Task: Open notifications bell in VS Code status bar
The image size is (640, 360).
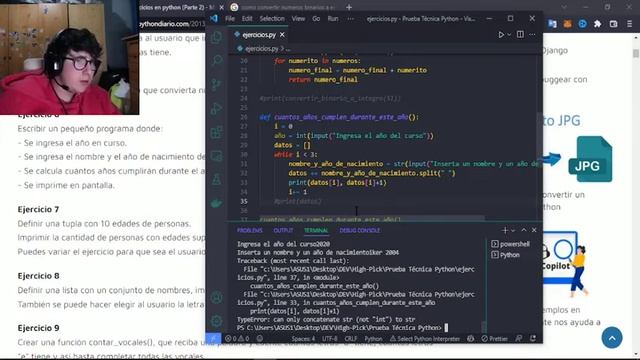Action: pyautogui.click(x=533, y=338)
